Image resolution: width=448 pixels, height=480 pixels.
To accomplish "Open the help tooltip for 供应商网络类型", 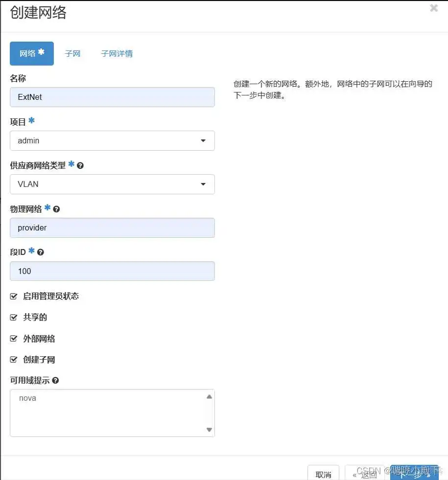I will point(80,165).
